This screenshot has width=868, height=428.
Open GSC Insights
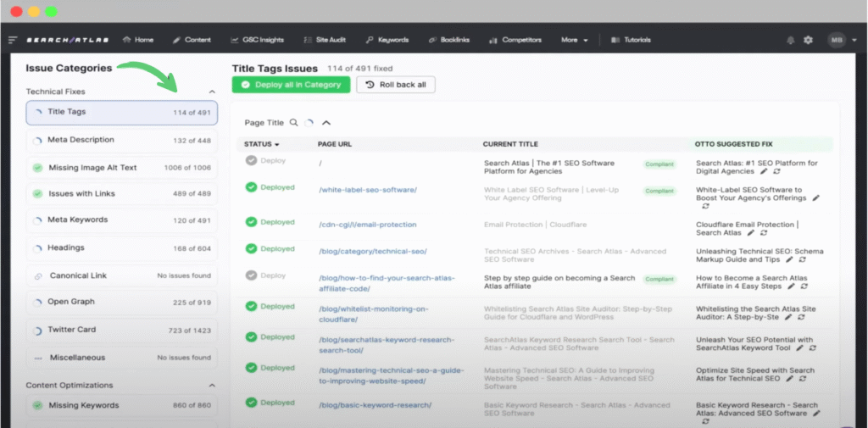coord(258,40)
